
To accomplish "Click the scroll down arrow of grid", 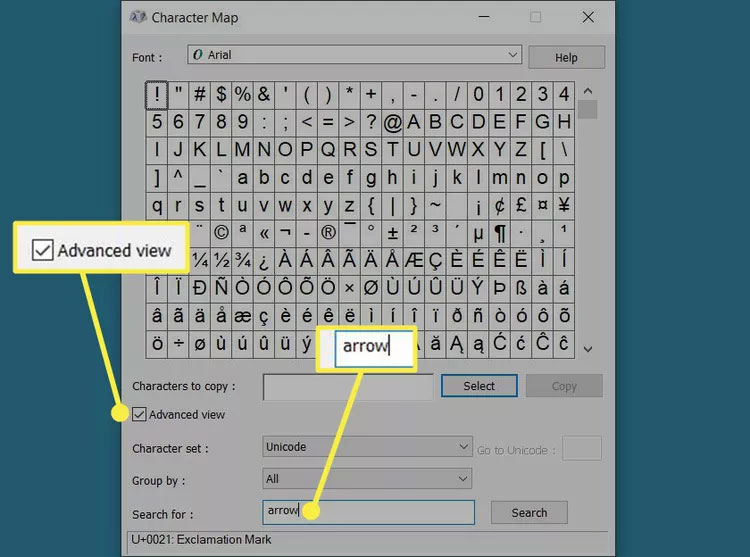I will (588, 349).
